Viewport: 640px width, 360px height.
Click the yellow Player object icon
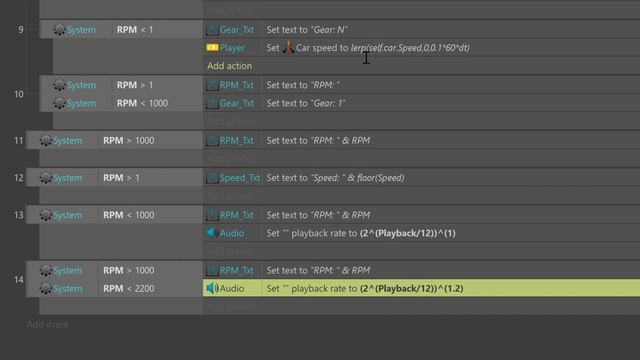[x=212, y=48]
